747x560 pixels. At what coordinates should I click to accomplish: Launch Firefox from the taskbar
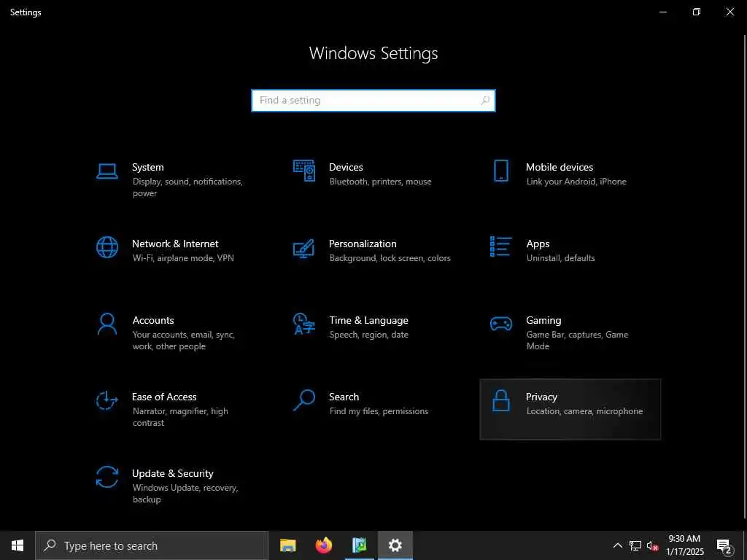(x=323, y=545)
